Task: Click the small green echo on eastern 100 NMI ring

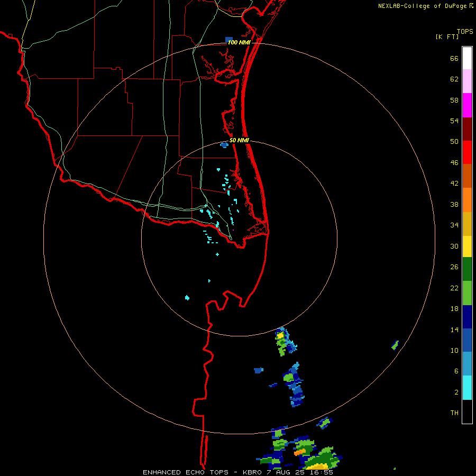Action: [x=395, y=345]
